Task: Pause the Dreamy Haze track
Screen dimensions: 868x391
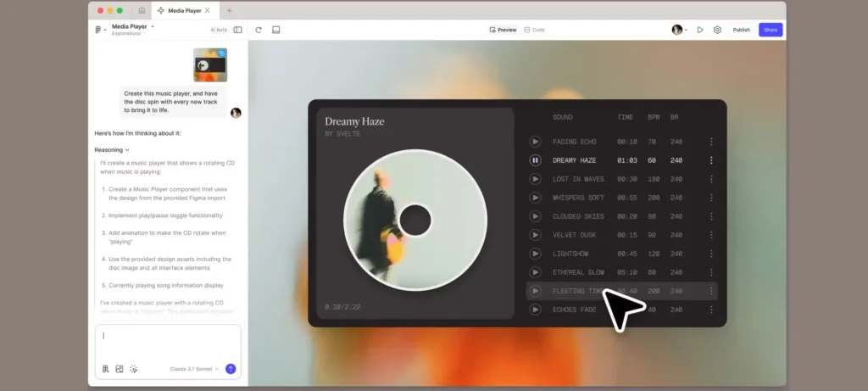Action: 535,160
